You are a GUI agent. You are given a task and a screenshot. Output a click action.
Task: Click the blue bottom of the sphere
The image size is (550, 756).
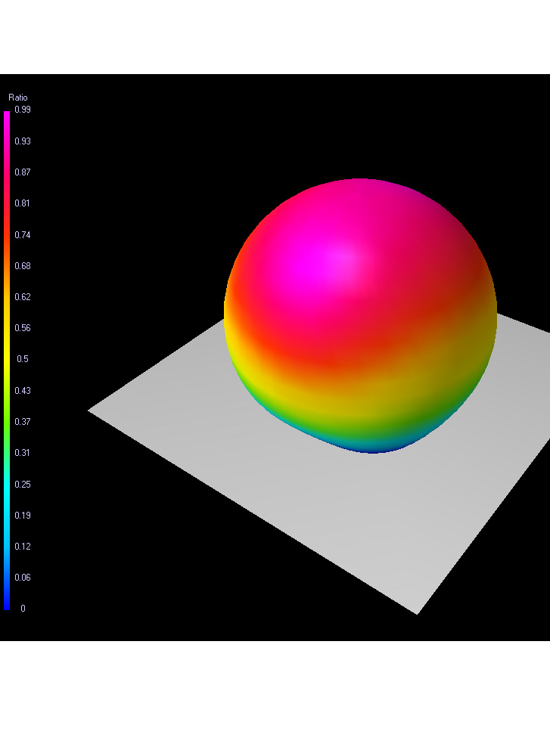376,448
